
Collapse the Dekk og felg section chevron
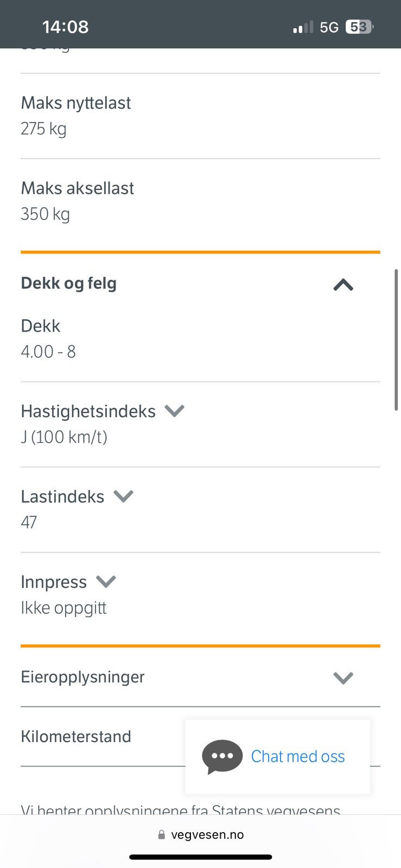pos(343,285)
